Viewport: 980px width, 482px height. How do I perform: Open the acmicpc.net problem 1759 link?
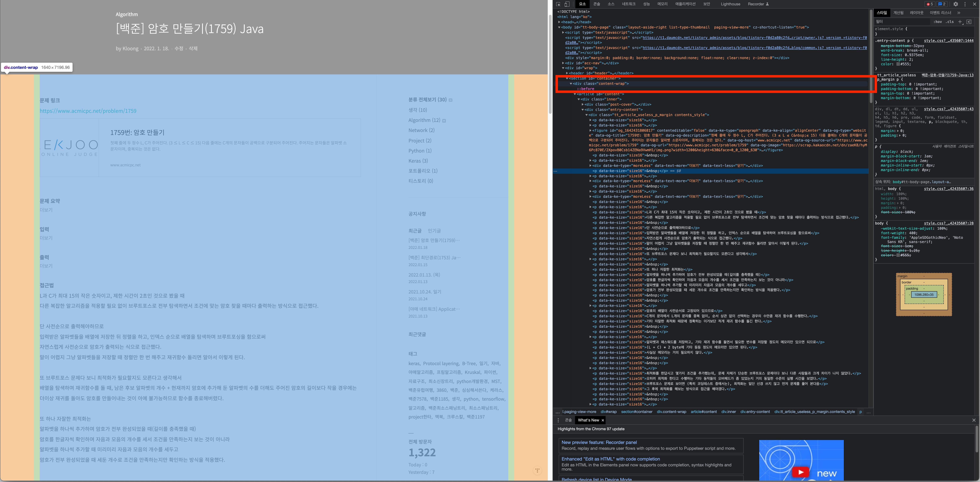pyautogui.click(x=88, y=111)
